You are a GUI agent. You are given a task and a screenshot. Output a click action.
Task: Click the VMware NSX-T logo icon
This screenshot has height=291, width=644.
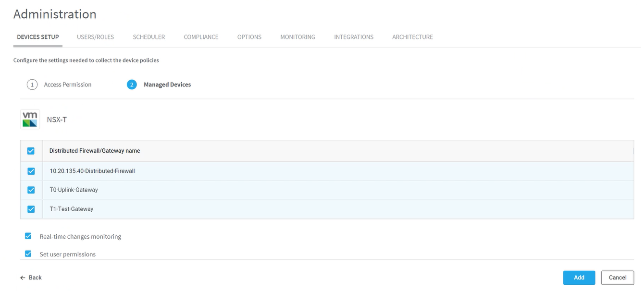[30, 119]
